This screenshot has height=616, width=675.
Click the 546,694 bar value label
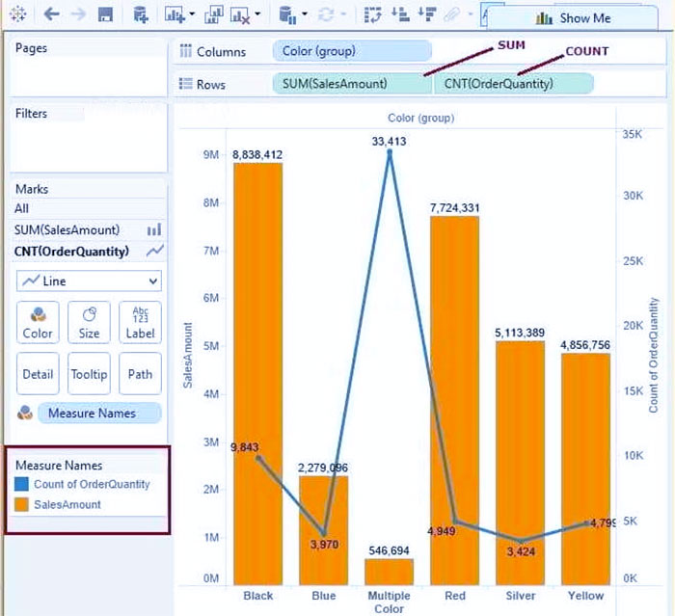390,550
